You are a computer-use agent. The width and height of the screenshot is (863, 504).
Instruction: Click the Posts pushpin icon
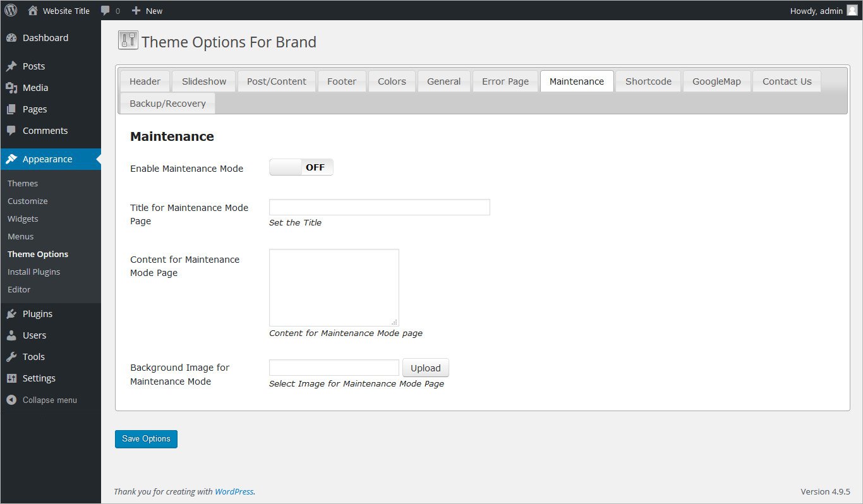tap(11, 66)
